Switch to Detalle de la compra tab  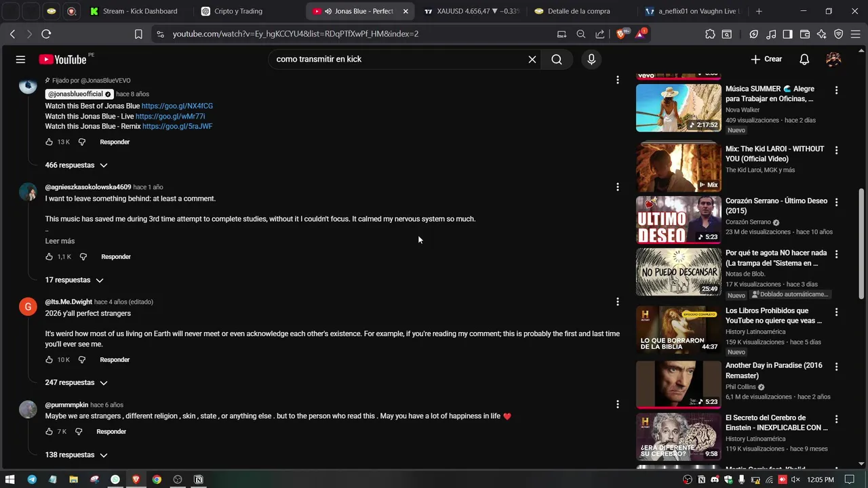tap(578, 11)
